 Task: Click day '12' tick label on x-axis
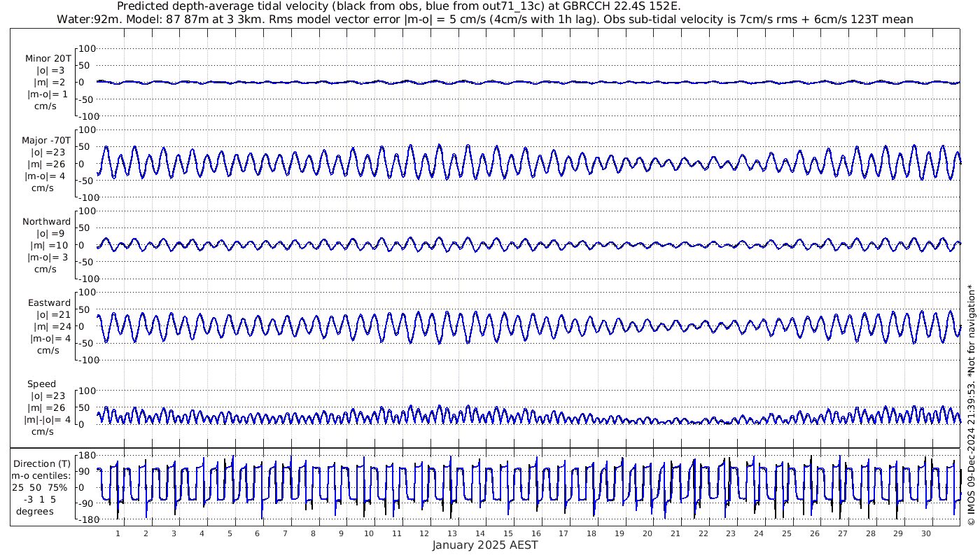(x=424, y=533)
